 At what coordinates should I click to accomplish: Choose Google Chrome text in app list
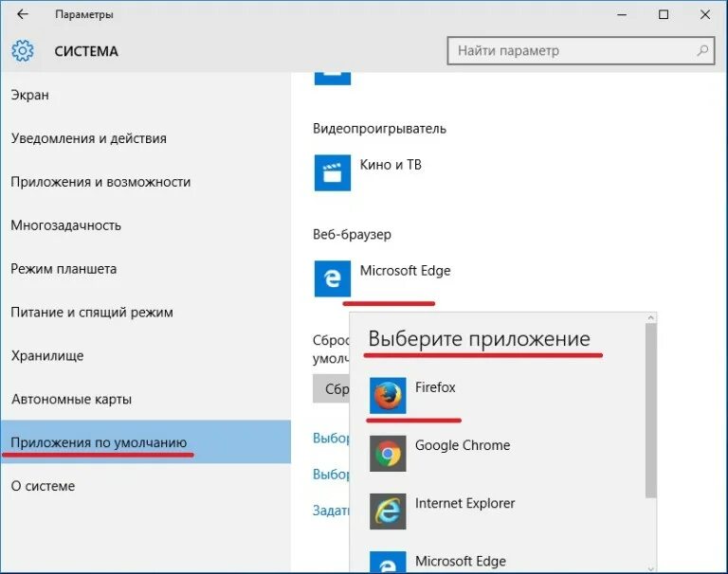[x=463, y=445]
